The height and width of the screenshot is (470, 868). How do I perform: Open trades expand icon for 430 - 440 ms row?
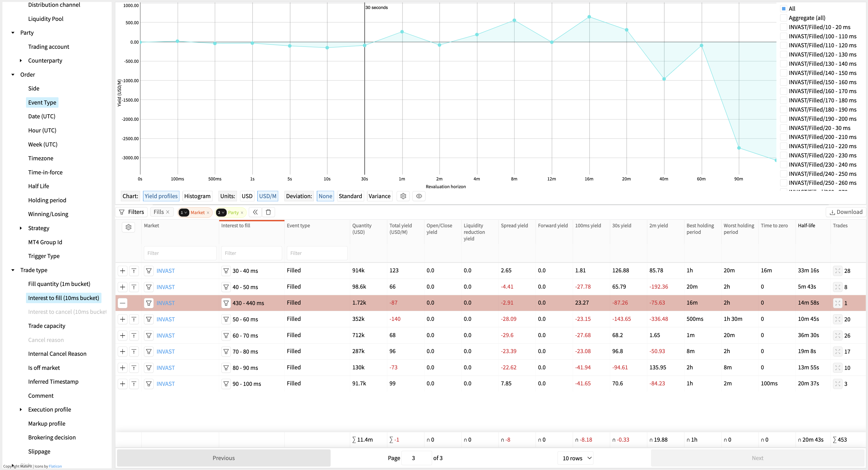click(x=837, y=303)
